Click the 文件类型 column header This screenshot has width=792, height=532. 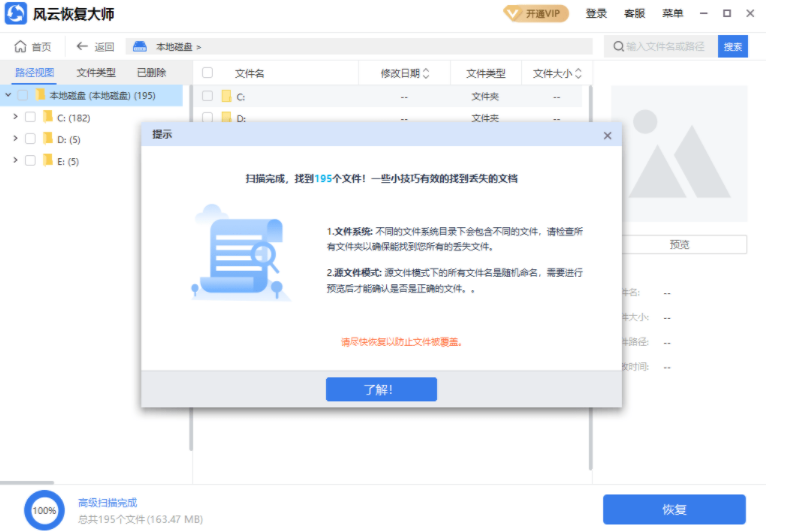coord(485,73)
